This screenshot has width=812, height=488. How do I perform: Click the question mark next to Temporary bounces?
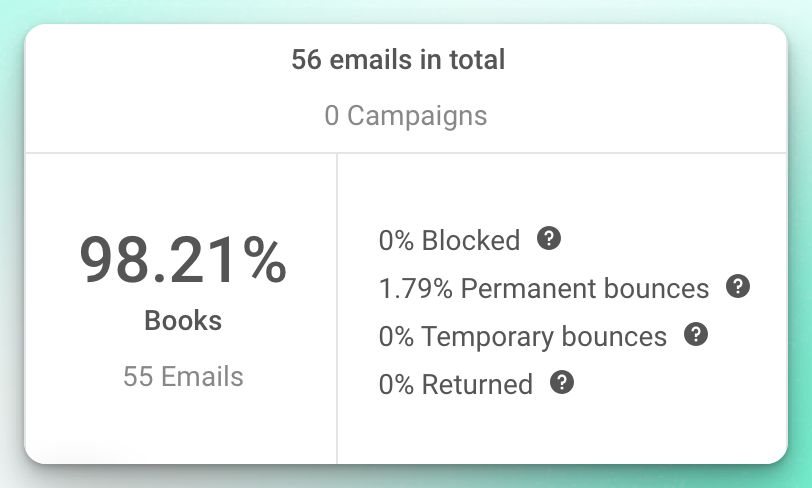(695, 335)
